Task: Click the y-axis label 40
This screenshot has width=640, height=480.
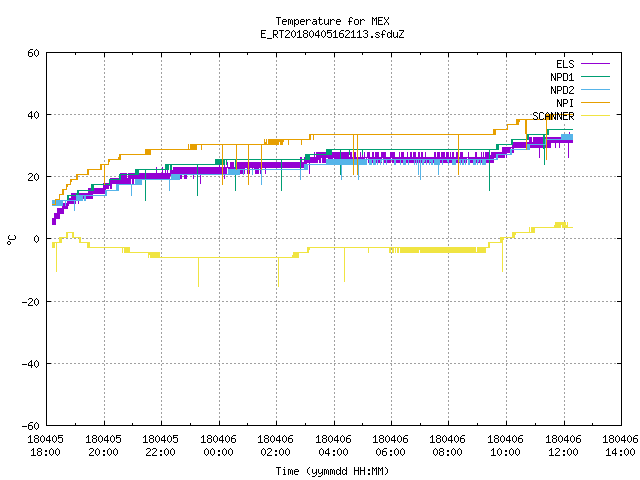Action: [x=33, y=115]
